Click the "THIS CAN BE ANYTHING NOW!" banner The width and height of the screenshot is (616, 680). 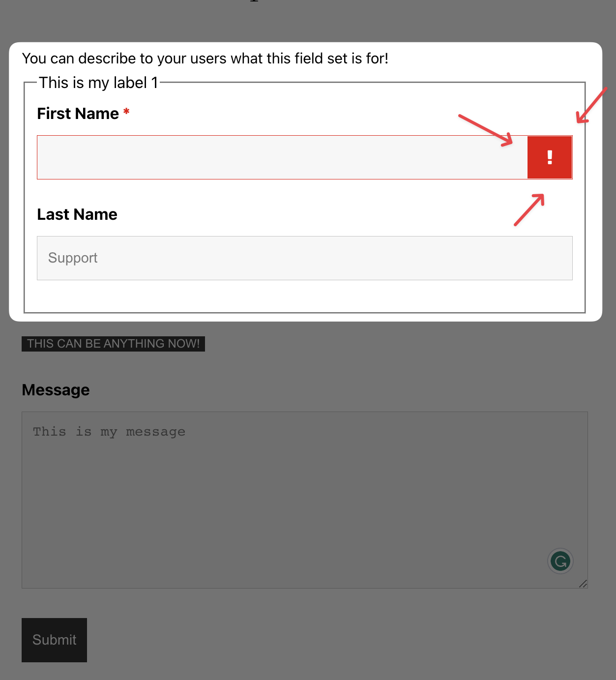[x=113, y=344]
